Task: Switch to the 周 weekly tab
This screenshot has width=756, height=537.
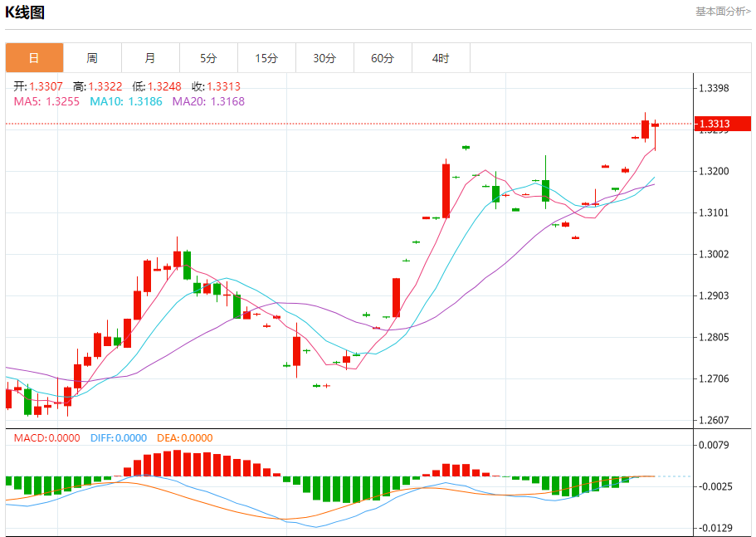Action: pos(92,58)
